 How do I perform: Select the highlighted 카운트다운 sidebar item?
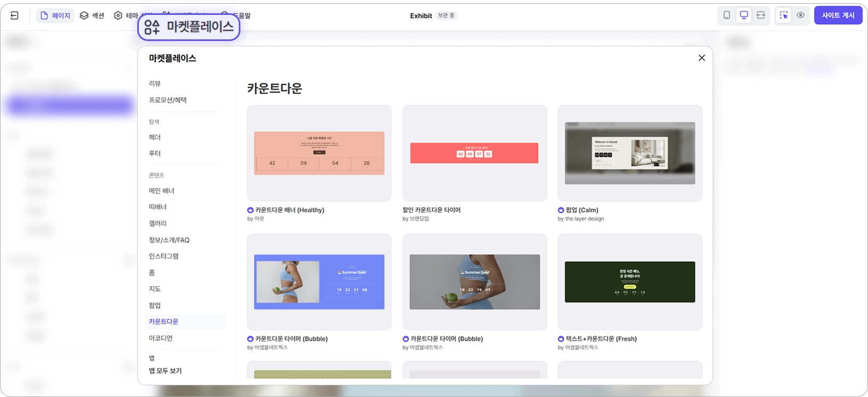click(185, 321)
